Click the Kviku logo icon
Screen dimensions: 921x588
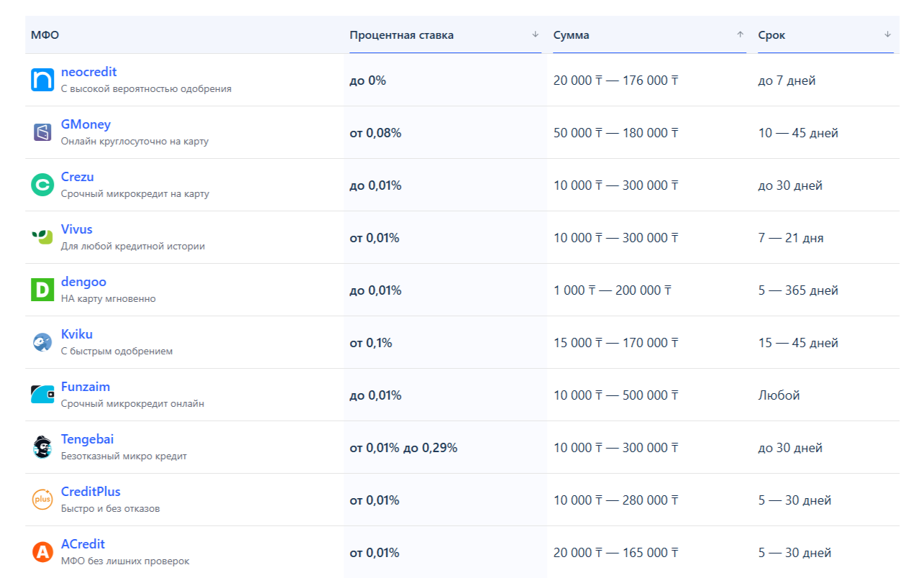(x=42, y=342)
